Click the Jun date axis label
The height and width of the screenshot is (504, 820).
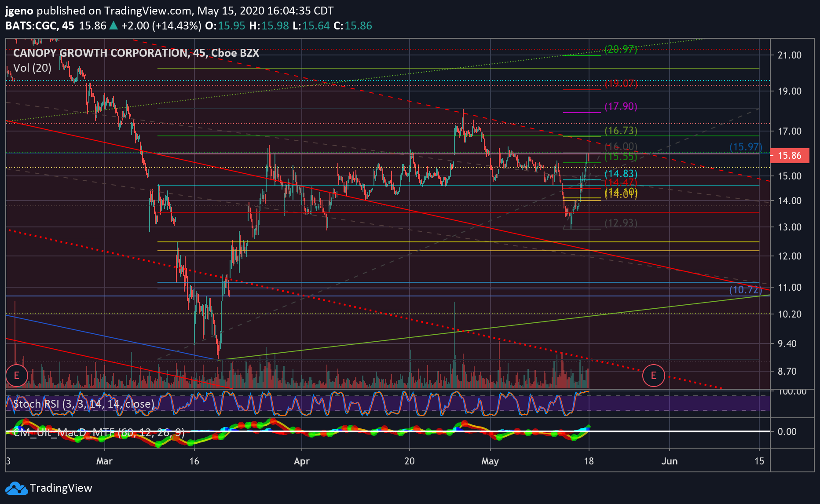click(x=670, y=461)
